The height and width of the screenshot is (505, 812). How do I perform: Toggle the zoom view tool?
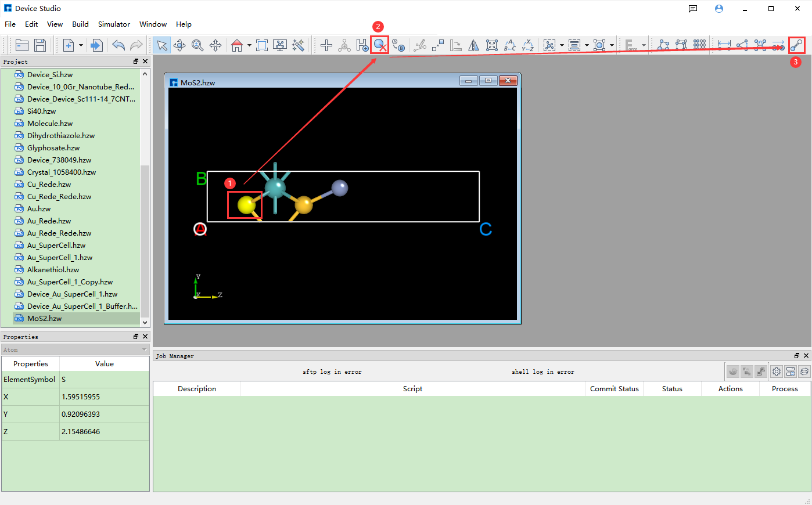point(197,45)
